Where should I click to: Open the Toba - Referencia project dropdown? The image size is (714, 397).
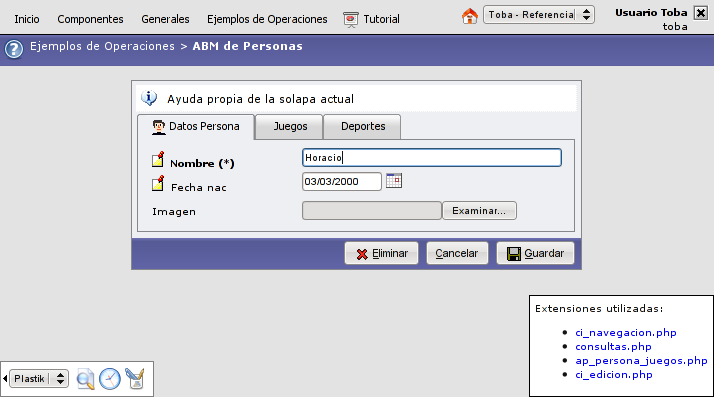click(x=539, y=15)
